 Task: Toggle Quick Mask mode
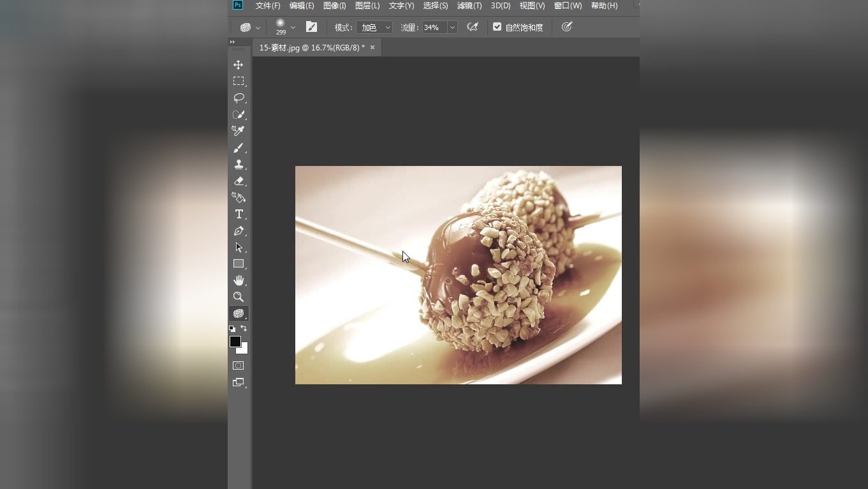(239, 366)
